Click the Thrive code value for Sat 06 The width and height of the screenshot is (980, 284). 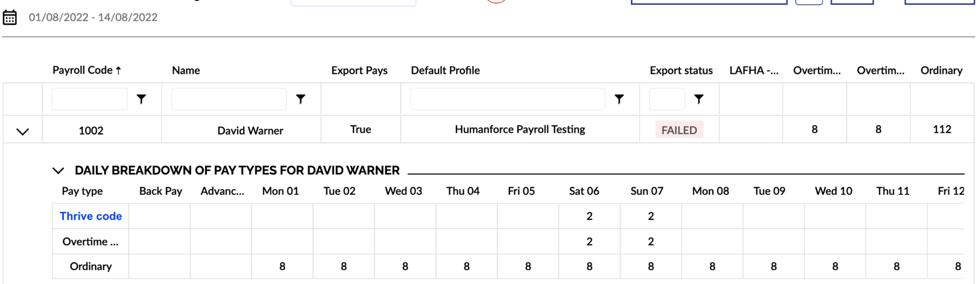click(x=589, y=216)
